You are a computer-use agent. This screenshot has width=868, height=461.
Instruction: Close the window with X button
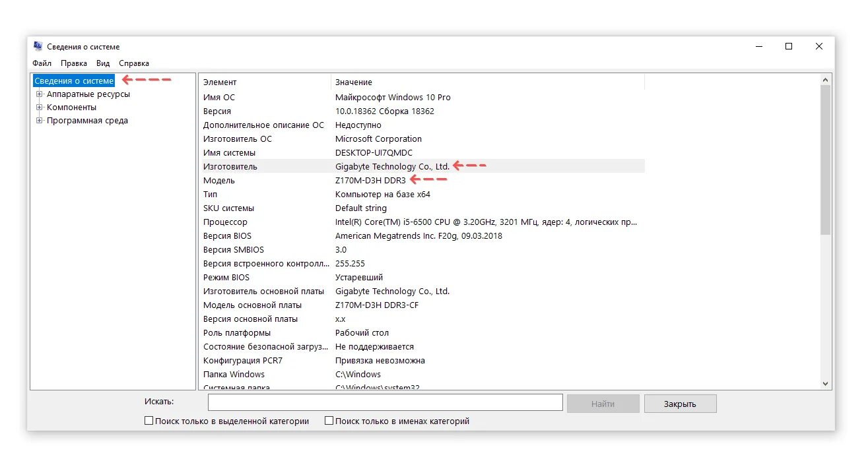point(818,46)
